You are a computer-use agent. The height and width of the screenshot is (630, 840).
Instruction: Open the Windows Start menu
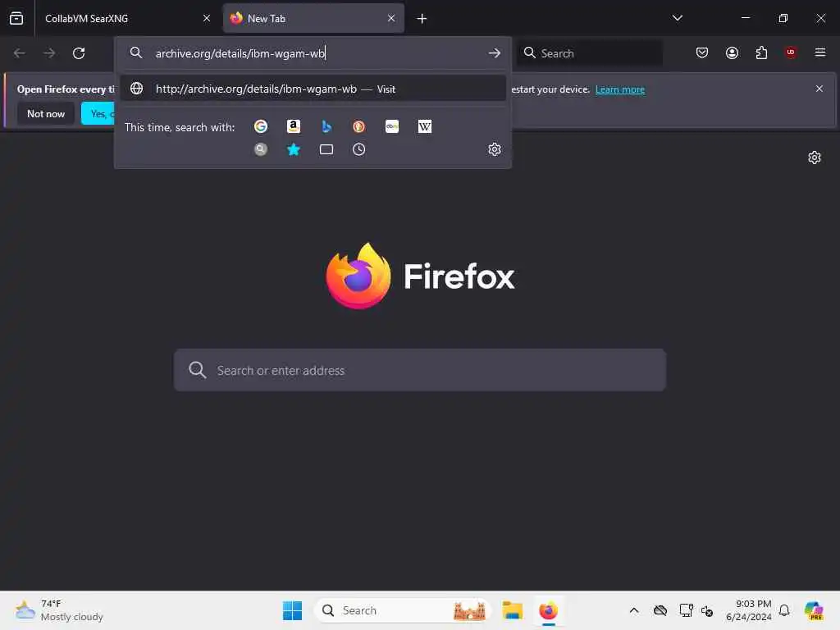pyautogui.click(x=293, y=610)
